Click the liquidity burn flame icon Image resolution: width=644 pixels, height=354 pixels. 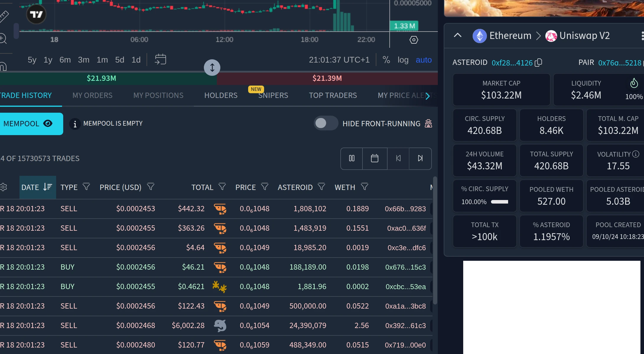(x=634, y=83)
